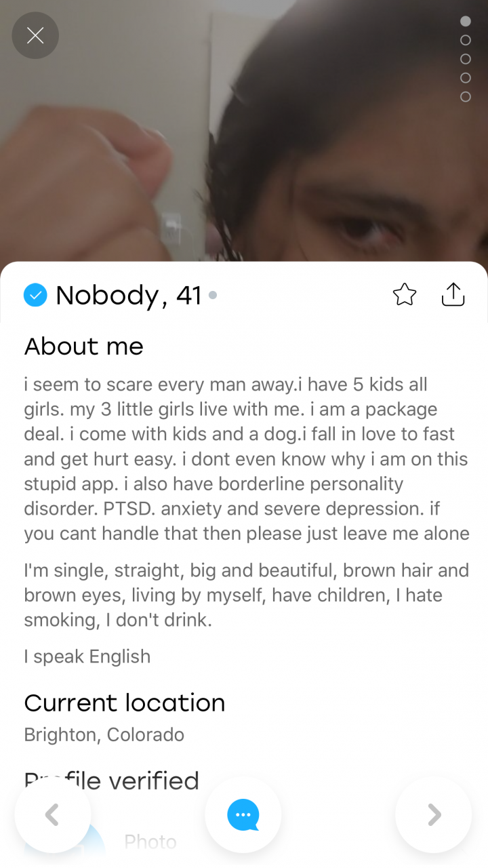Go to previous profile with left arrow

pos(52,814)
